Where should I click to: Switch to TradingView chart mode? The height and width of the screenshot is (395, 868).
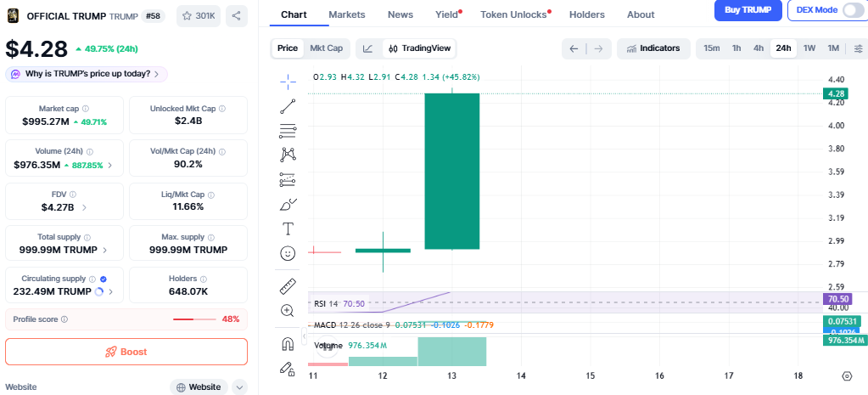click(x=418, y=48)
